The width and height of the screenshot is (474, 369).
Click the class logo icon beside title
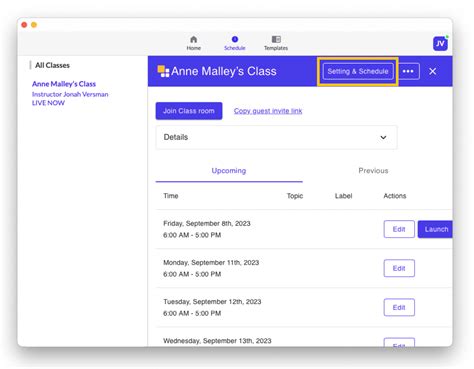163,71
